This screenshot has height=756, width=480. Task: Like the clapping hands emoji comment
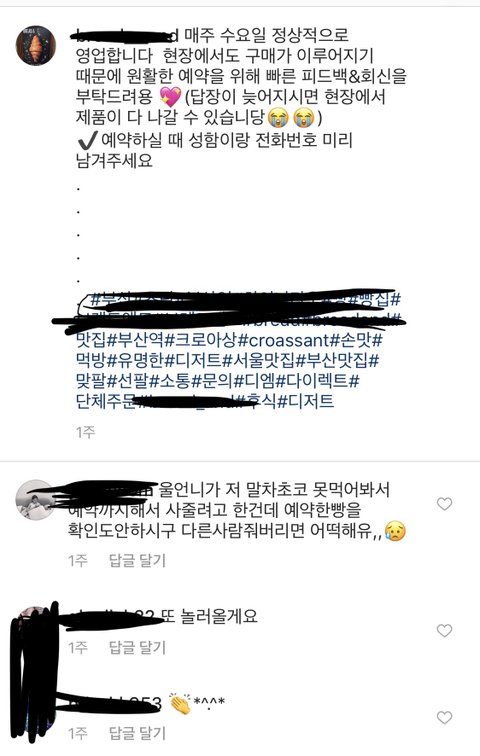pos(444,717)
